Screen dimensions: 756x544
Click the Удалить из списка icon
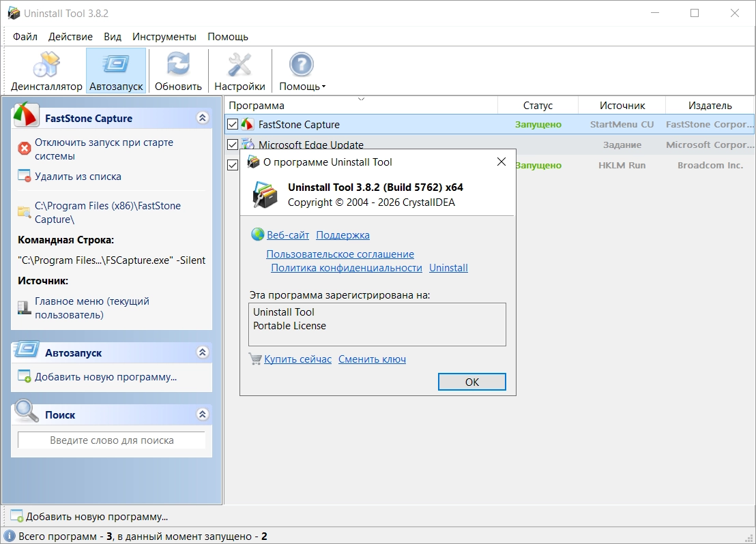click(24, 176)
